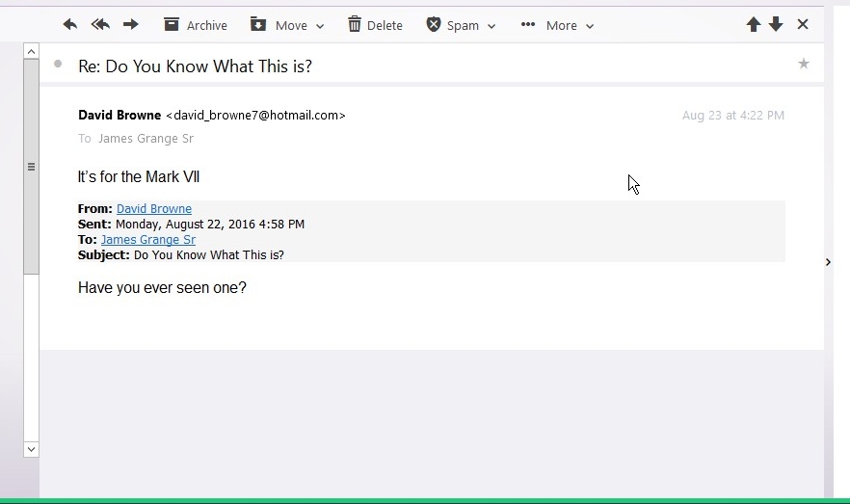
Task: Go to previous message with up arrow
Action: point(754,24)
